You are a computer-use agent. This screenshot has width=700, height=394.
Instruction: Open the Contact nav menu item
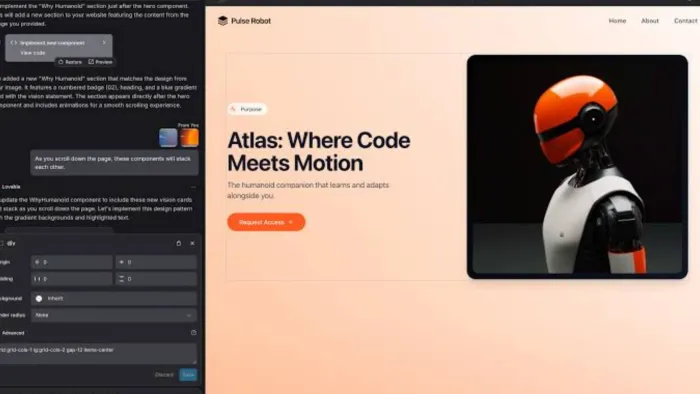[x=686, y=21]
